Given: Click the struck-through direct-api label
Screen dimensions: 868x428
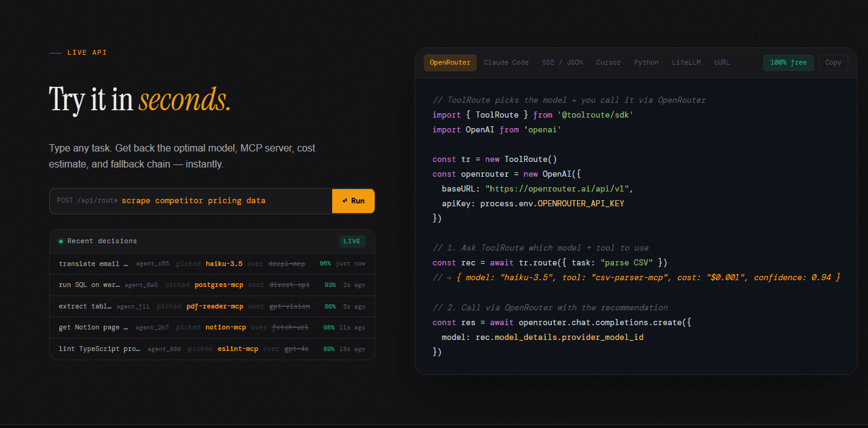Looking at the screenshot, I should [x=290, y=285].
